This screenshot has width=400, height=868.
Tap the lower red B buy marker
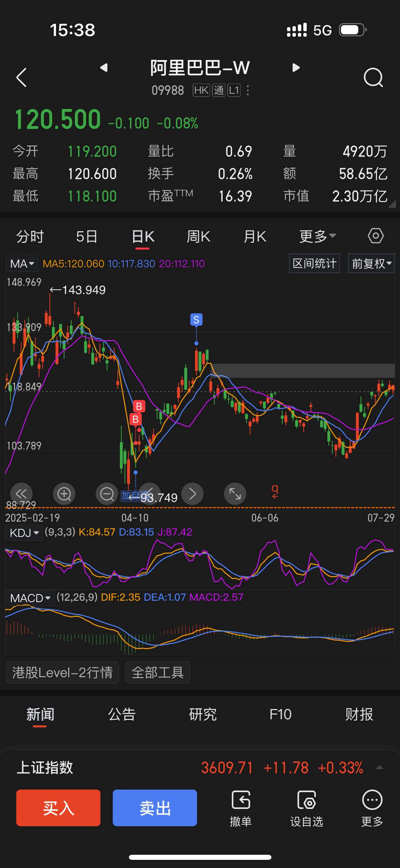point(135,419)
